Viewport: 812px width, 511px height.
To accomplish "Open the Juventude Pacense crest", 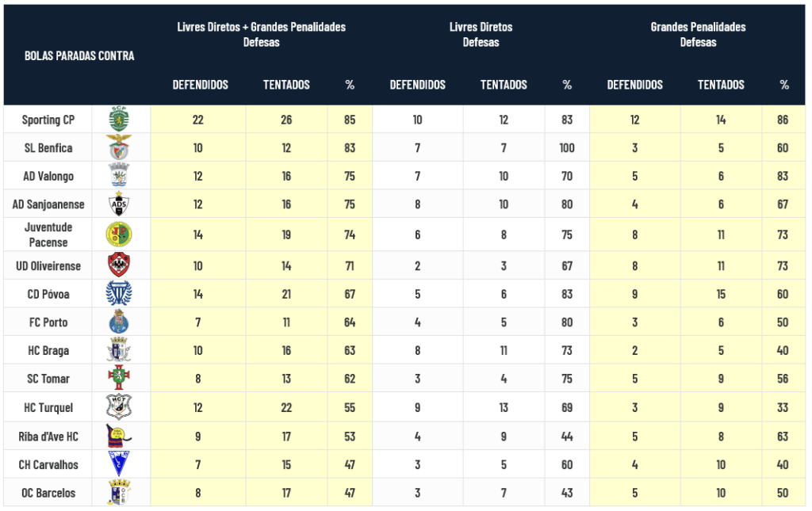I will (x=119, y=235).
